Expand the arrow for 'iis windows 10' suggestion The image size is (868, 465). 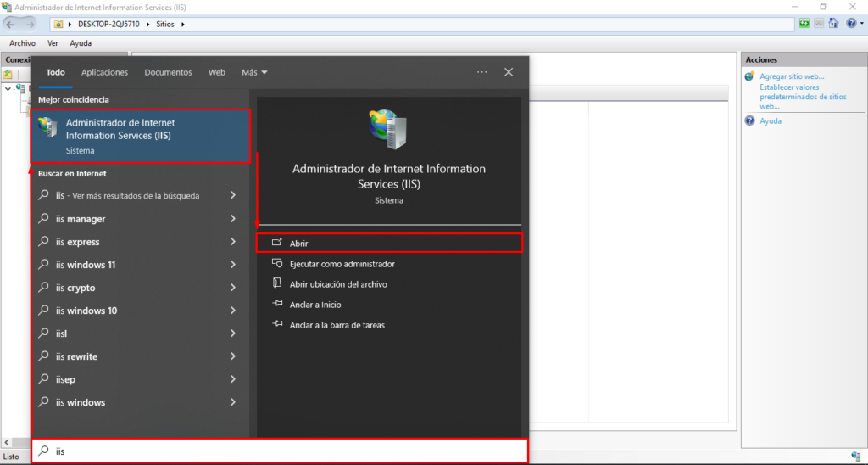pos(233,311)
